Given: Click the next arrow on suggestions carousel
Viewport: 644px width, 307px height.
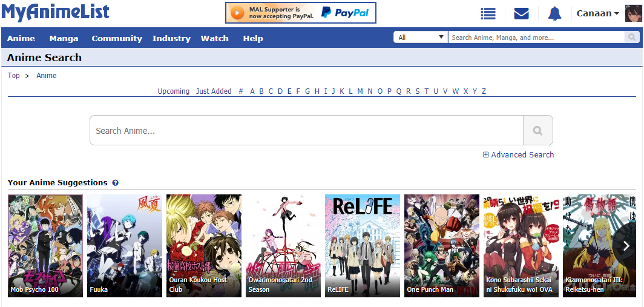Looking at the screenshot, I should pos(626,246).
